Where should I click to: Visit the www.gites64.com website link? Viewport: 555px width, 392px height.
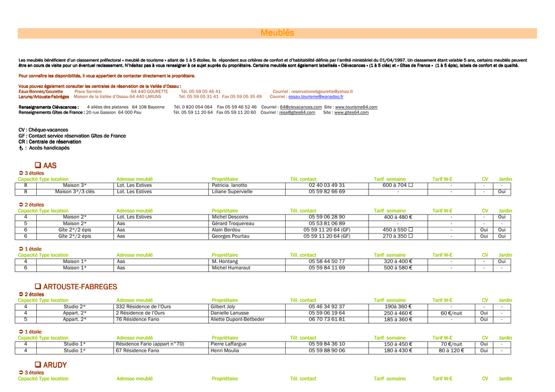point(351,113)
